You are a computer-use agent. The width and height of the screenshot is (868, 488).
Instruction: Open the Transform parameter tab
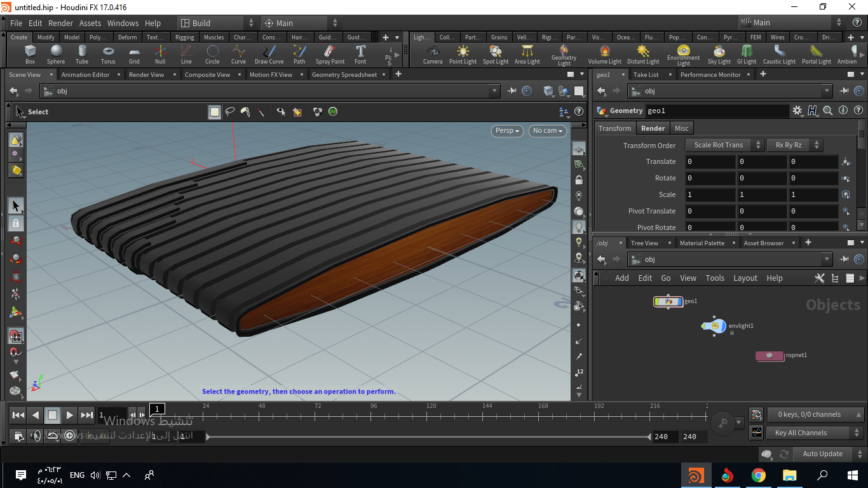point(615,128)
